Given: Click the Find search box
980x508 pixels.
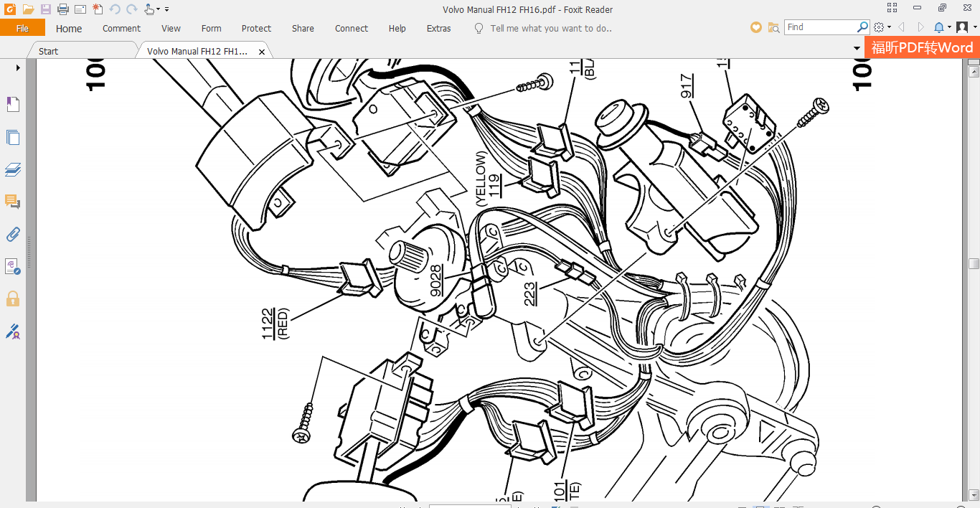Looking at the screenshot, I should (x=821, y=27).
